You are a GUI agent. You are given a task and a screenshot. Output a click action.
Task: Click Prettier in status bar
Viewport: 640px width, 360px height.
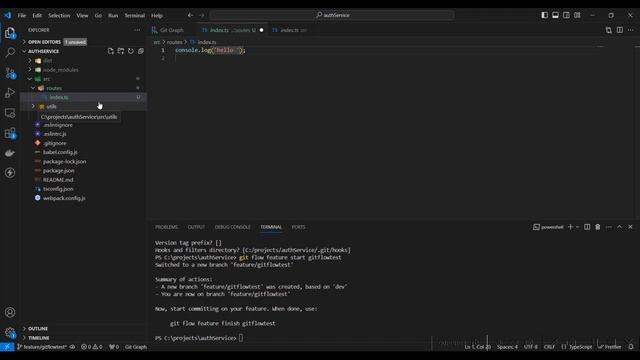point(609,347)
